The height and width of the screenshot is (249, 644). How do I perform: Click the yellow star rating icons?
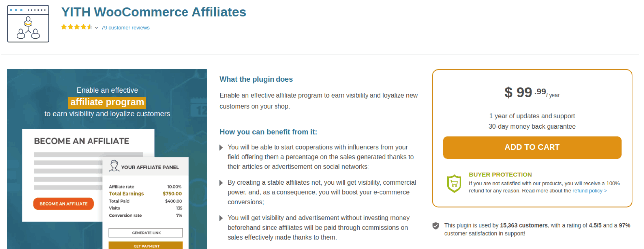point(77,27)
